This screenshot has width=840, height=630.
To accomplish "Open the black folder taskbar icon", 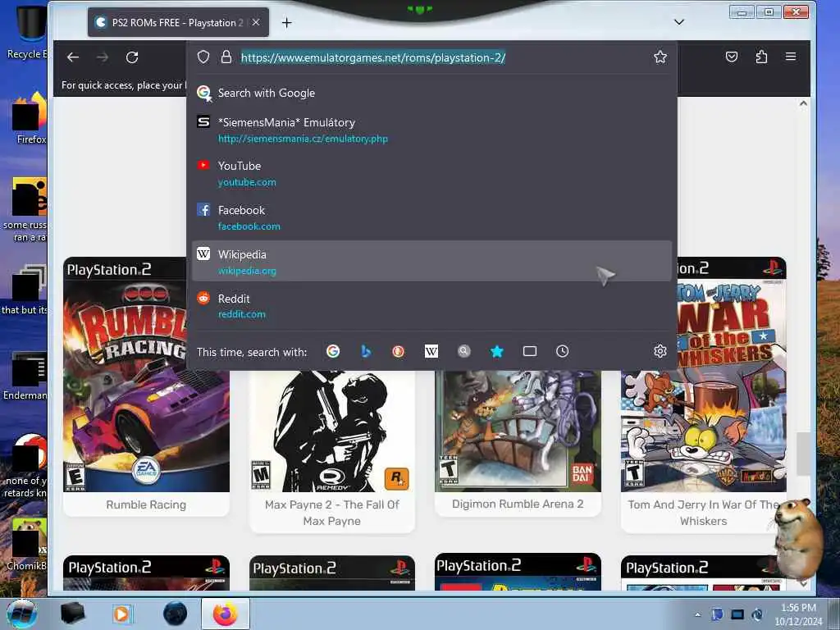I will (x=73, y=614).
